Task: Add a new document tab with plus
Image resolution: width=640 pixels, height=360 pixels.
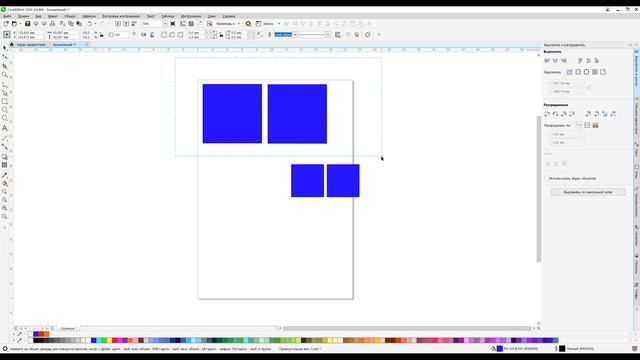Action: (87, 44)
